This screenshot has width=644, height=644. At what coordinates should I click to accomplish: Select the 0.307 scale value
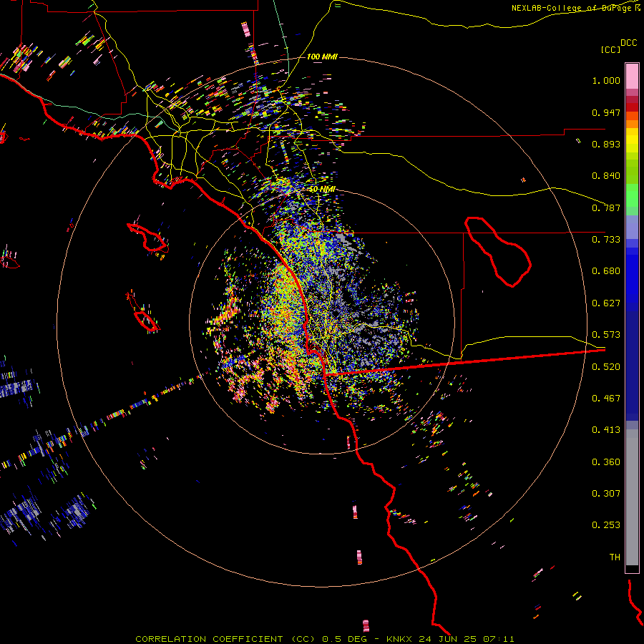click(606, 494)
